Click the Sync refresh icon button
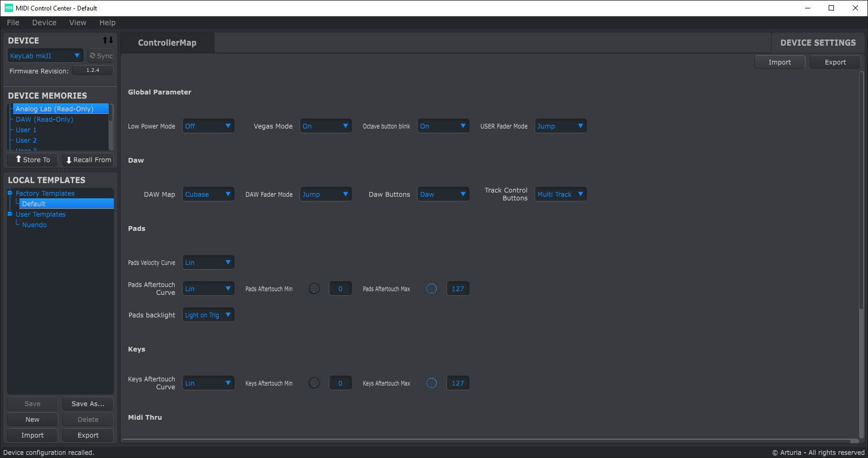Screen dimensions: 868x458 coord(101,56)
